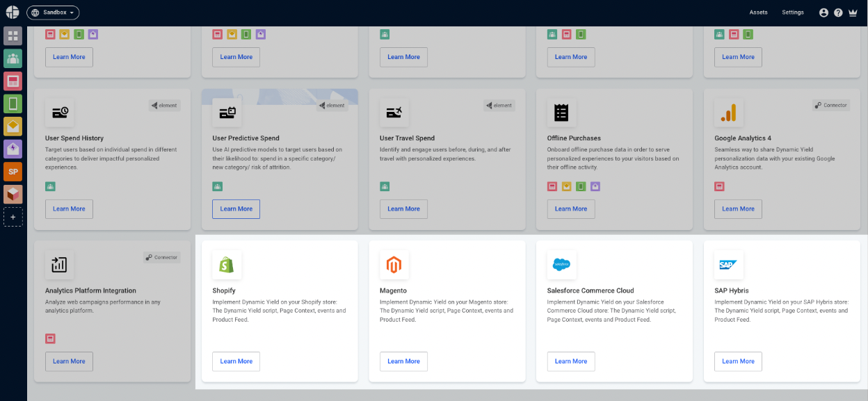Open the purple lightning envelope icon in sidebar

click(13, 149)
